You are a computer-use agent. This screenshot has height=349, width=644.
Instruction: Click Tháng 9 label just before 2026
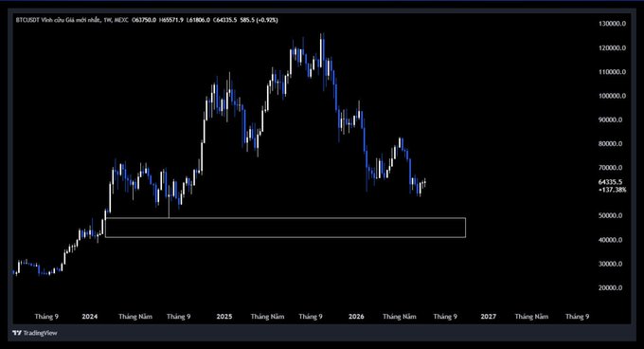pyautogui.click(x=311, y=317)
